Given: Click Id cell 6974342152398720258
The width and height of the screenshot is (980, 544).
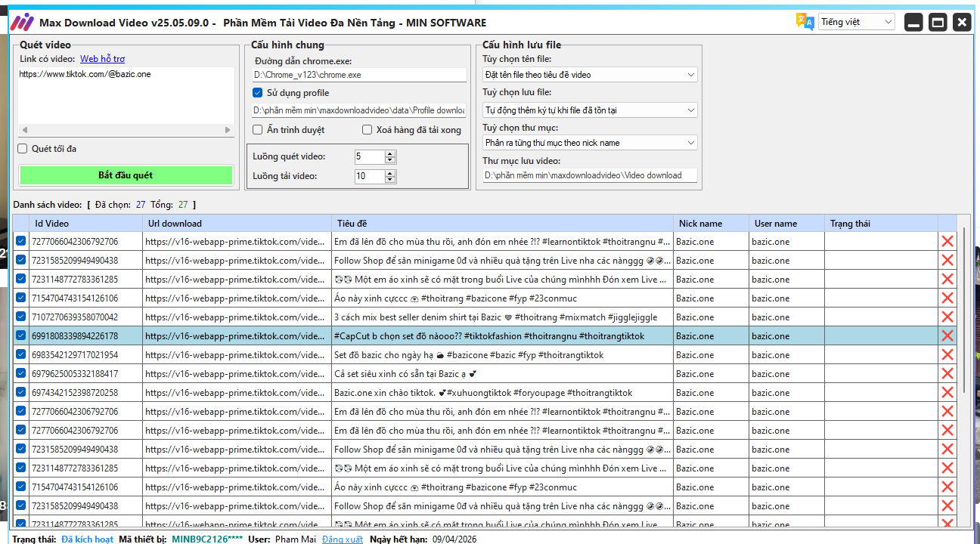Looking at the screenshot, I should [x=85, y=393].
